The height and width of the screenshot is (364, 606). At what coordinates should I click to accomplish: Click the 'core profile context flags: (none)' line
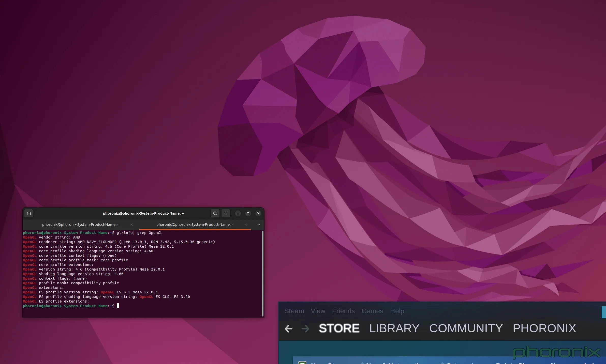(70, 256)
